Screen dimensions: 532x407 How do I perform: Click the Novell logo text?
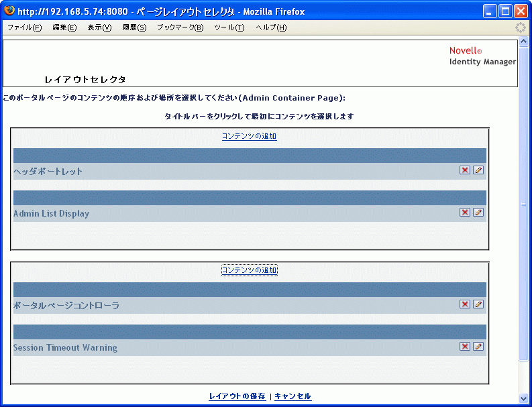tap(466, 50)
